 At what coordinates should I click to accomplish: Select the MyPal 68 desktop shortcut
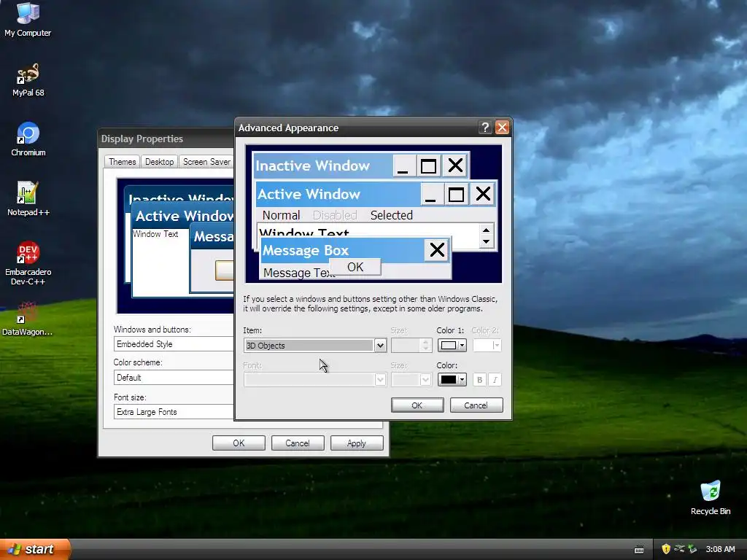coord(28,79)
